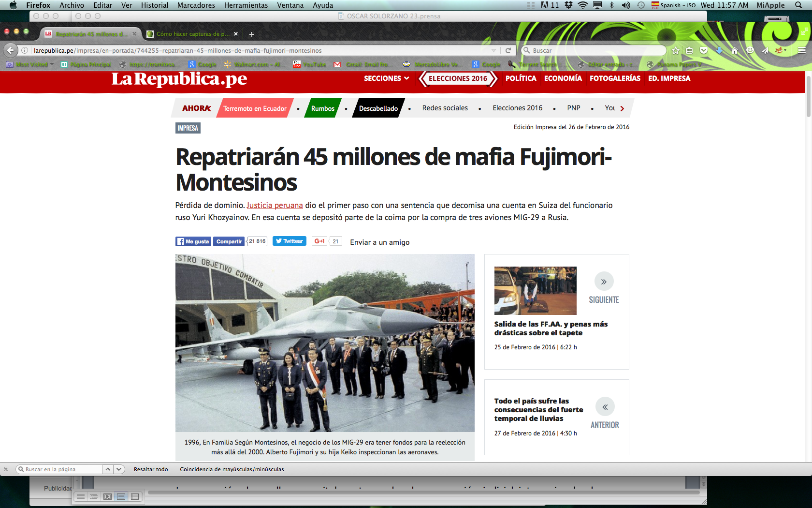Click the Facebook Me gusta button
This screenshot has height=508, width=812.
pos(193,241)
